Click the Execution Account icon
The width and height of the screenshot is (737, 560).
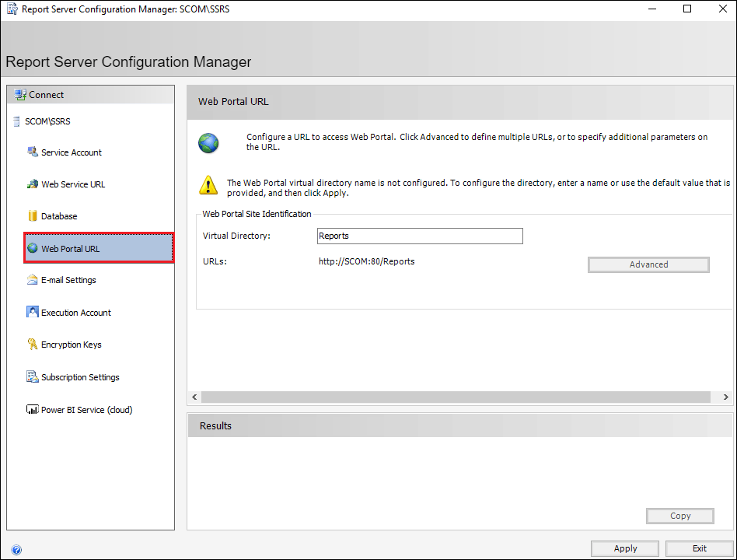(33, 312)
